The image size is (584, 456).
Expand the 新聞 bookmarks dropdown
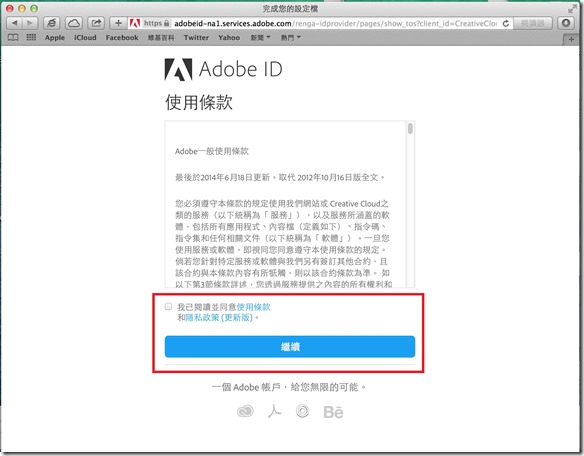[x=260, y=38]
